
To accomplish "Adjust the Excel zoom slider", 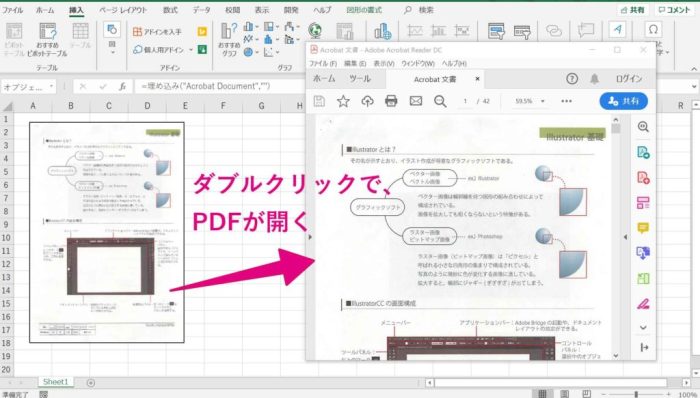I will pos(636,394).
